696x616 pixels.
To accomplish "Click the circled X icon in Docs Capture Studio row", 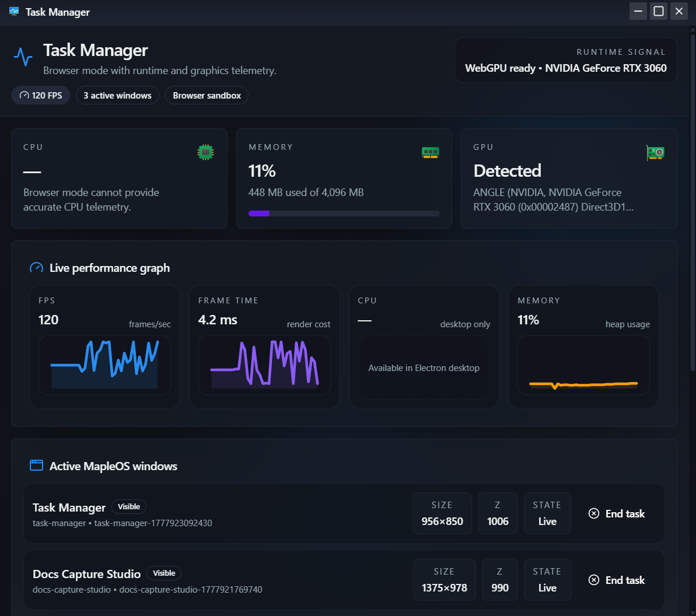I will pyautogui.click(x=593, y=580).
